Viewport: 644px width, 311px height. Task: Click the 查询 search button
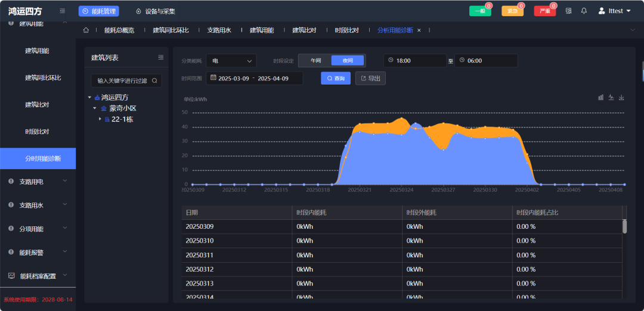(x=336, y=78)
